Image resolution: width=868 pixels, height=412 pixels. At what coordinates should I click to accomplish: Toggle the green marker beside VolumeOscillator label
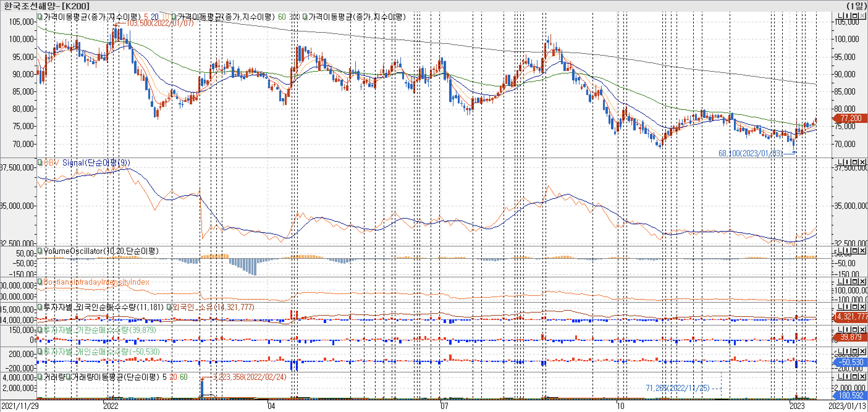click(40, 251)
